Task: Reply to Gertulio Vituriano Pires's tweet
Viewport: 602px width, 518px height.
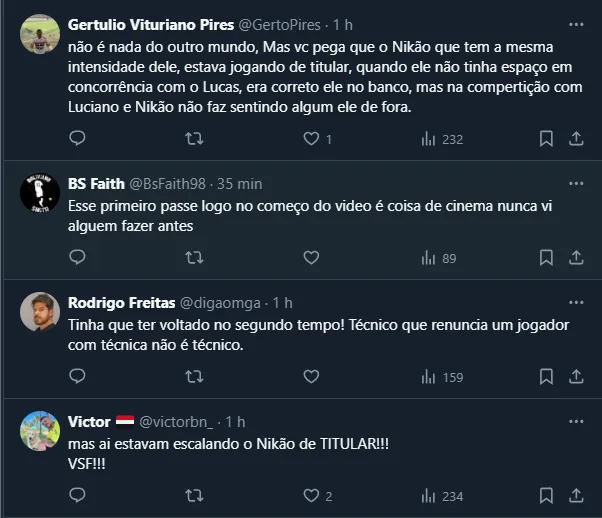Action: point(78,139)
